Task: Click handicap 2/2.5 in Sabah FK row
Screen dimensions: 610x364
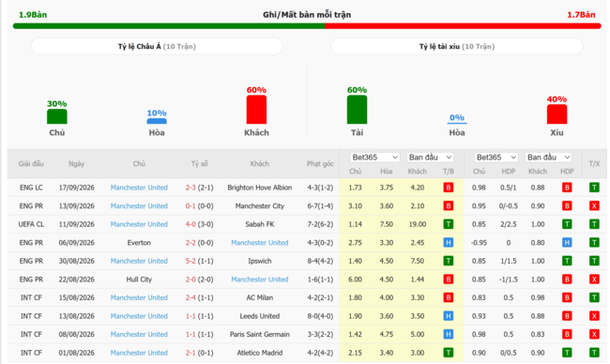Action: click(x=508, y=224)
